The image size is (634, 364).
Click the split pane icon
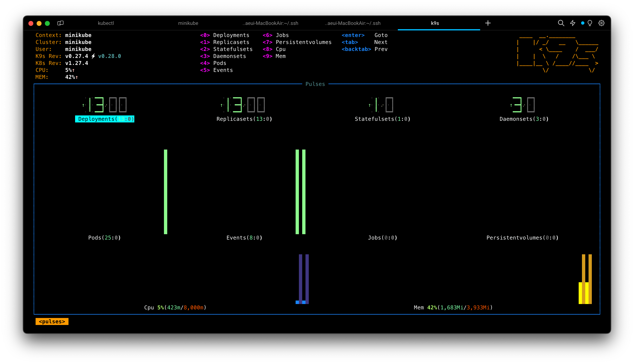point(60,23)
